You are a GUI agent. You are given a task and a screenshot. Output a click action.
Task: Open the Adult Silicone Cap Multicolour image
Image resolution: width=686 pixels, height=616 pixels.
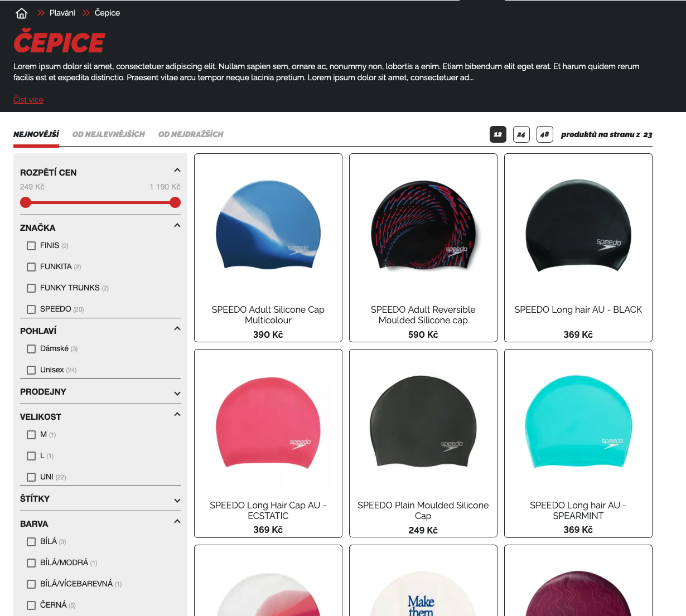point(268,225)
